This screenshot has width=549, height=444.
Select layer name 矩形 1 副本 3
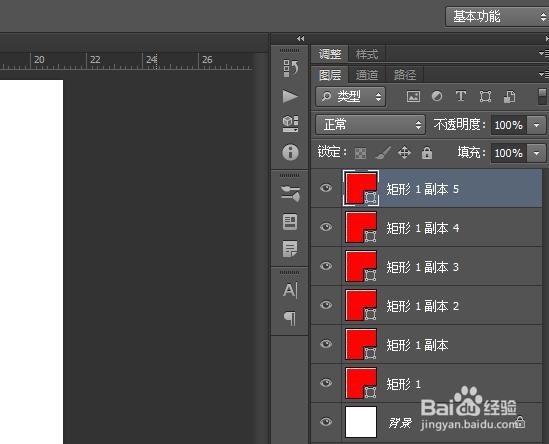(x=423, y=267)
